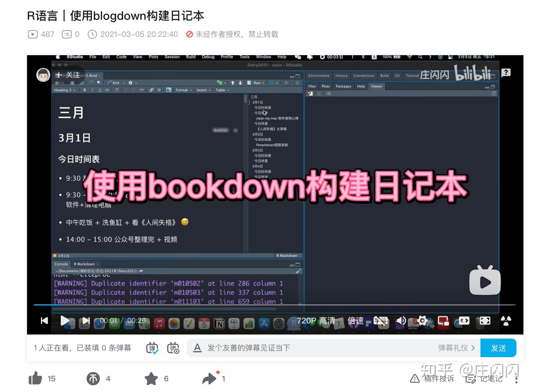533x392 pixels.
Task: Clear Viewer content with the red X icon
Action: [x=309, y=93]
